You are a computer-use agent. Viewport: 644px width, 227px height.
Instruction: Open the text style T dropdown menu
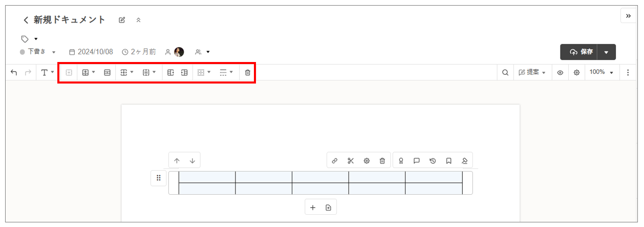point(48,73)
